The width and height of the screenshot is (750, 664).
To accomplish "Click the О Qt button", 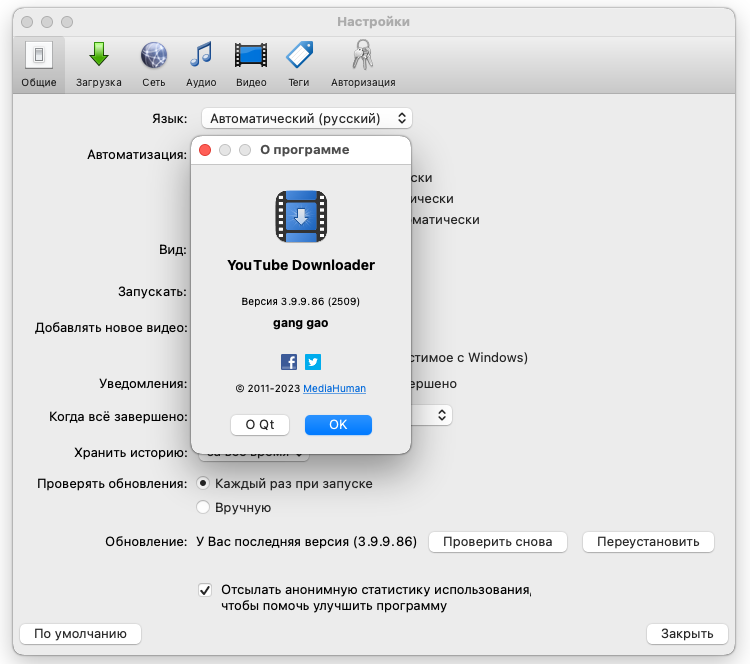I will pos(260,425).
